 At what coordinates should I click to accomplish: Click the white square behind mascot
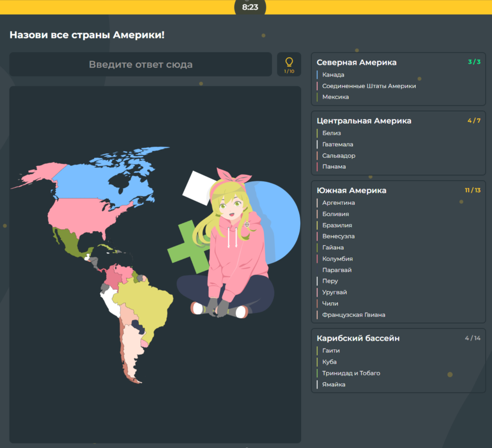click(x=197, y=185)
